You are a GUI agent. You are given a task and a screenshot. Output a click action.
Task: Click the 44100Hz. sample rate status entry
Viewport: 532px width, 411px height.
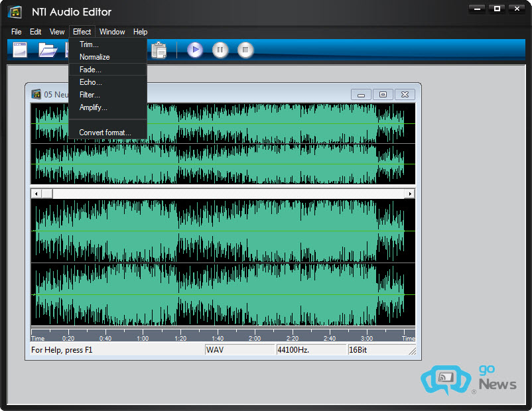pyautogui.click(x=311, y=349)
